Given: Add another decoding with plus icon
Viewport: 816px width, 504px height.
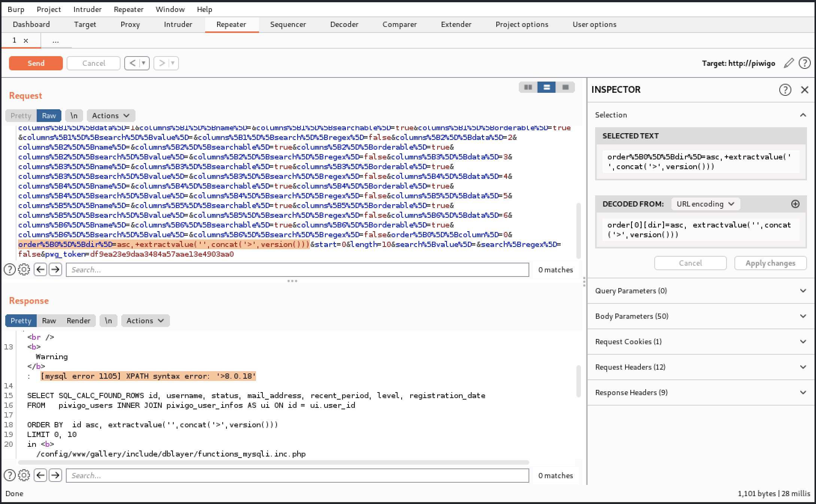Looking at the screenshot, I should [x=795, y=204].
